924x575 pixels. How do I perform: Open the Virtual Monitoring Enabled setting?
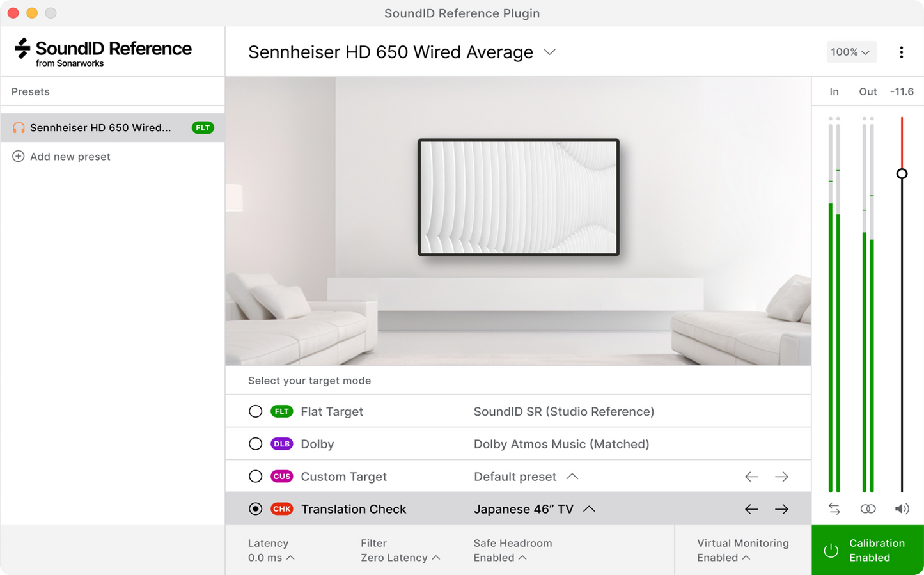click(x=742, y=550)
